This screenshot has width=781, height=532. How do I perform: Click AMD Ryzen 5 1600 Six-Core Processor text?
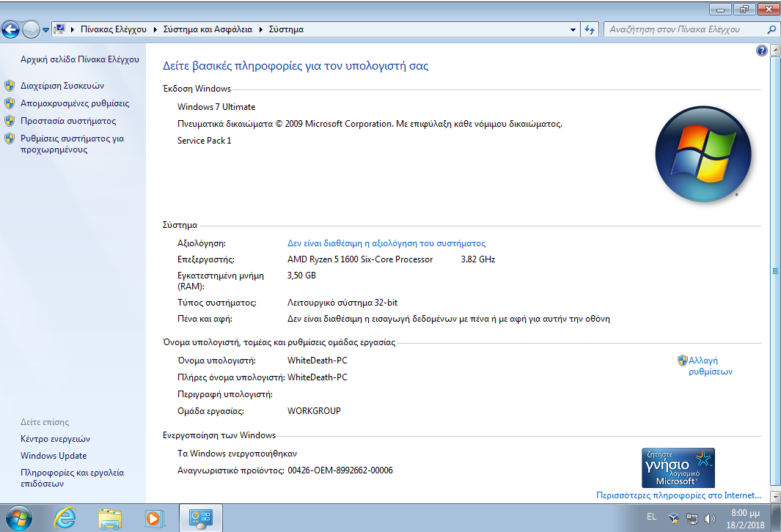(x=360, y=259)
